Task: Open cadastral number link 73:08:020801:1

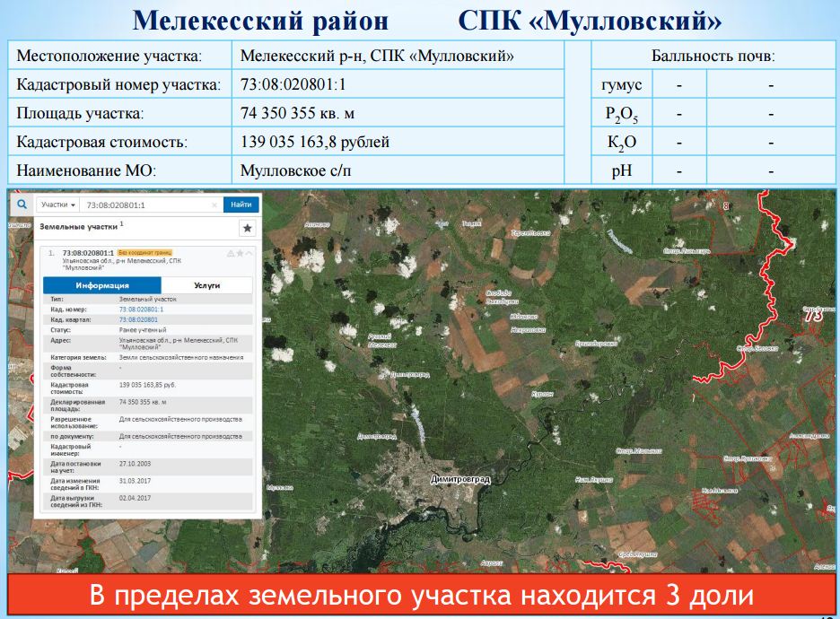Action: point(141,309)
